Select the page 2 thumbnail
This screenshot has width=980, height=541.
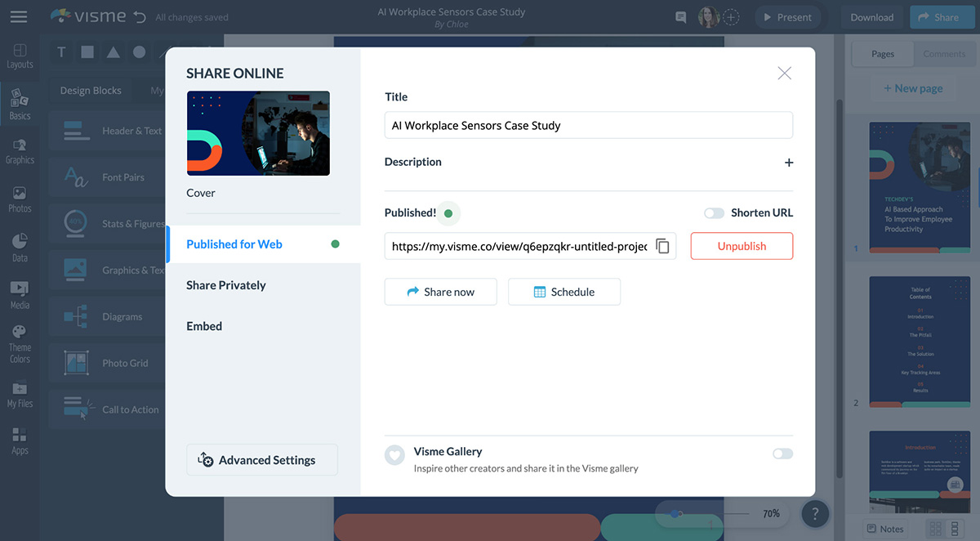pyautogui.click(x=920, y=341)
